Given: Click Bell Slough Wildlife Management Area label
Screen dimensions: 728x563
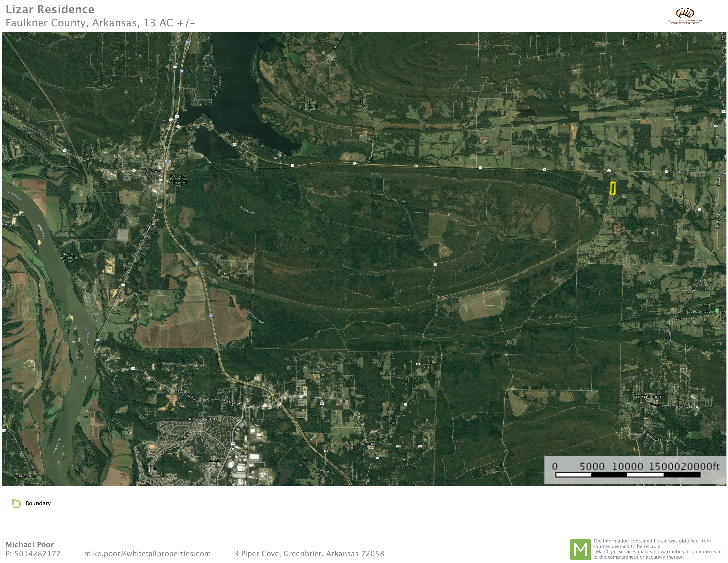Looking at the screenshot, I should pos(178,181).
